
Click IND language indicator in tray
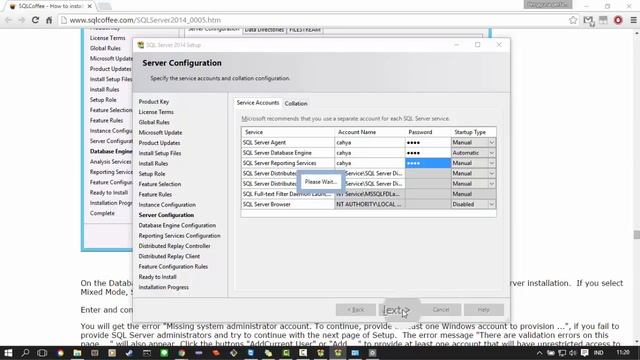(598, 353)
